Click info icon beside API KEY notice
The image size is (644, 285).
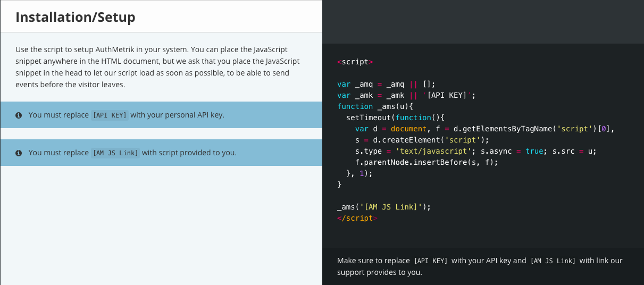19,115
